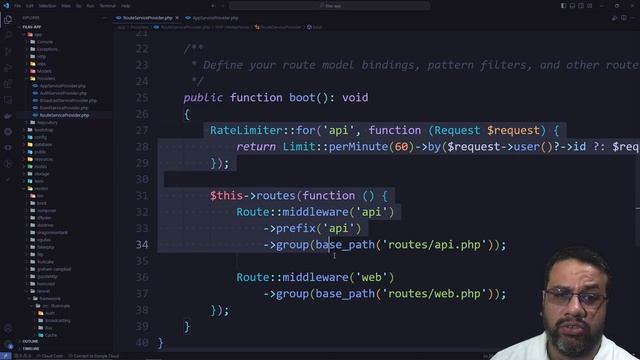Open the Source Control view
Image resolution: width=640 pixels, height=360 pixels.
click(x=8, y=52)
